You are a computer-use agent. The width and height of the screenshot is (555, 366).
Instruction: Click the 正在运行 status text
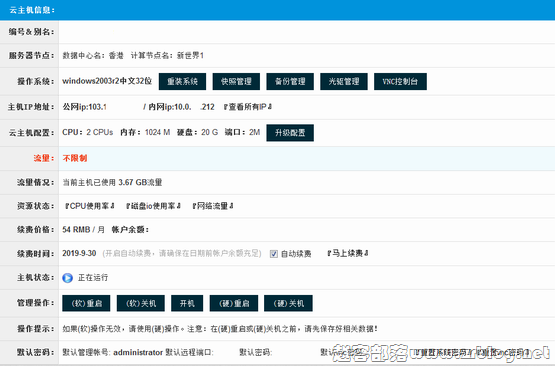93,278
